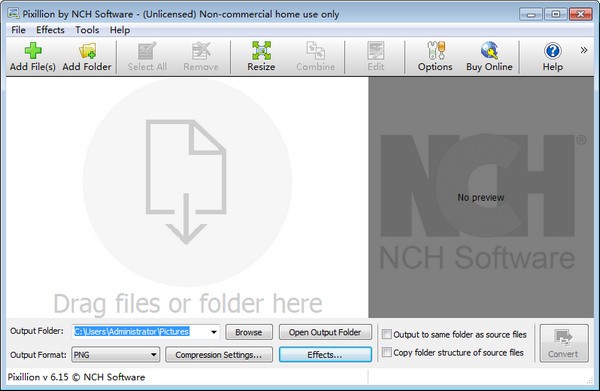Click the Effects... button

click(325, 355)
